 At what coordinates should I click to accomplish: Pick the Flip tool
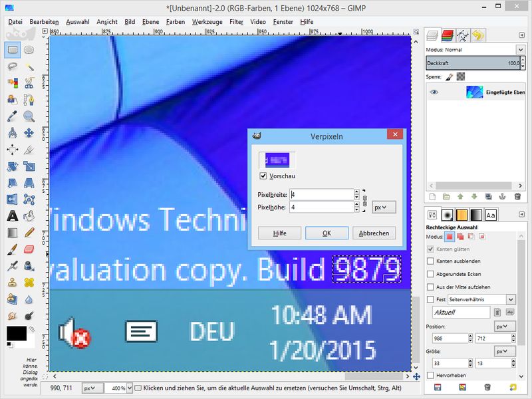coord(13,199)
